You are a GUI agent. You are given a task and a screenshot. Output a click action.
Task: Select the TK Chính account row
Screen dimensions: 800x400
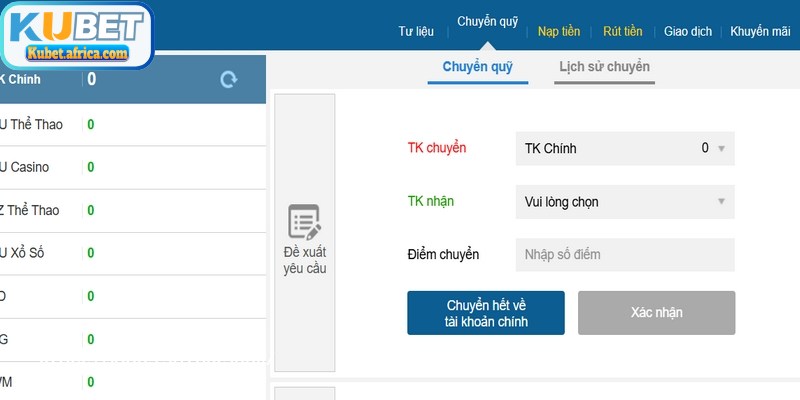pyautogui.click(x=133, y=80)
